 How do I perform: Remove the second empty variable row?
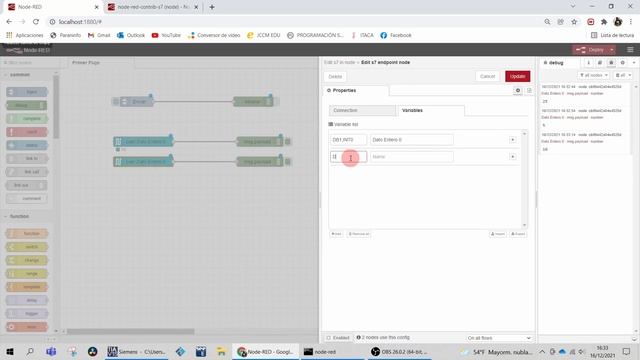point(513,157)
